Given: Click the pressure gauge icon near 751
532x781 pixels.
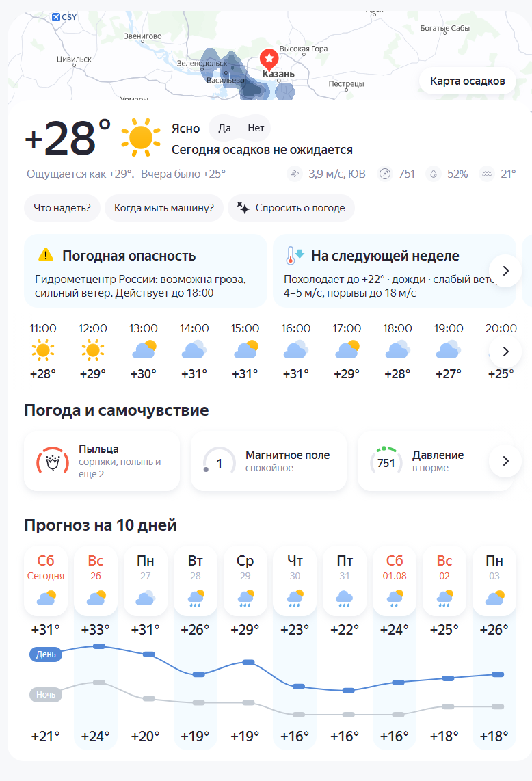Looking at the screenshot, I should tap(385, 174).
